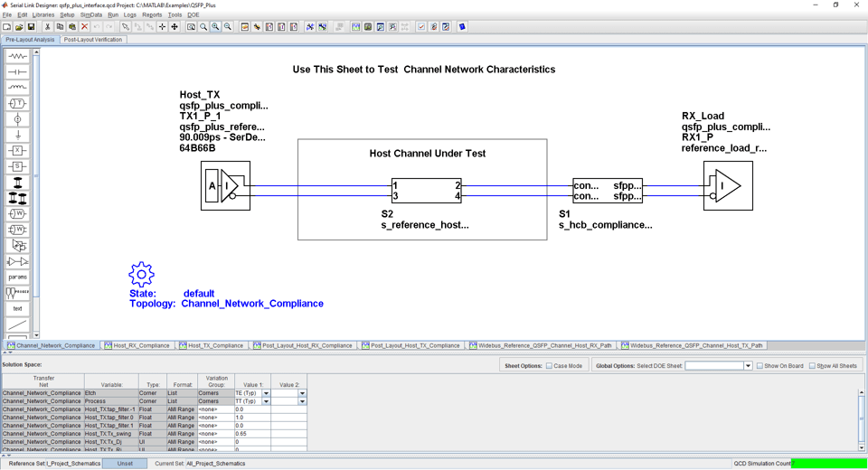Select the repeater buffer chain symbol
This screenshot has height=470, width=868.
click(x=18, y=261)
